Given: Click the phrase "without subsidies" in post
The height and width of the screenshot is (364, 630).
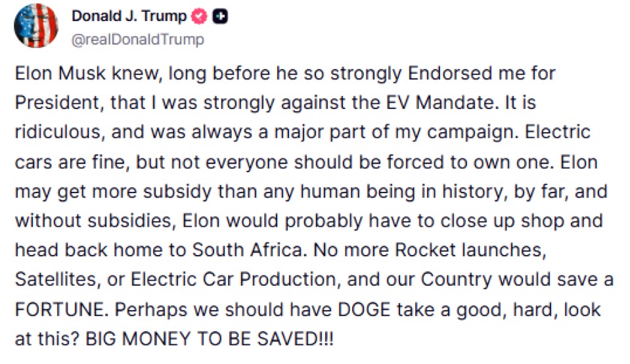Looking at the screenshot, I should [x=95, y=221].
